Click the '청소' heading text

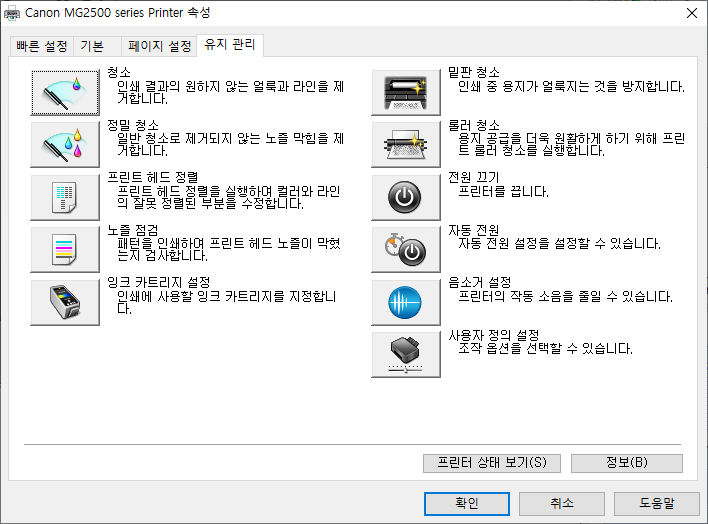[x=119, y=72]
